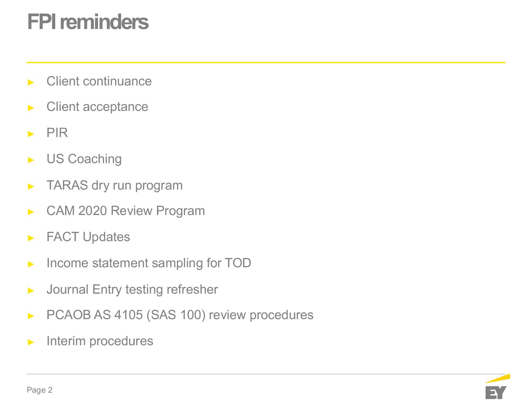This screenshot has height=411, width=532.
Task: Click the EY logo
Action: (497, 388)
